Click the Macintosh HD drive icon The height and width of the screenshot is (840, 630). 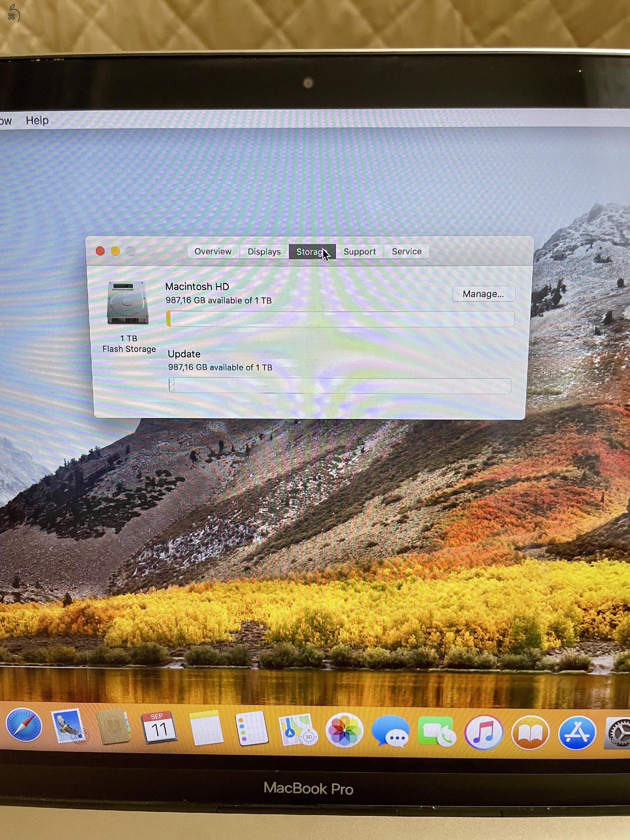tap(128, 303)
